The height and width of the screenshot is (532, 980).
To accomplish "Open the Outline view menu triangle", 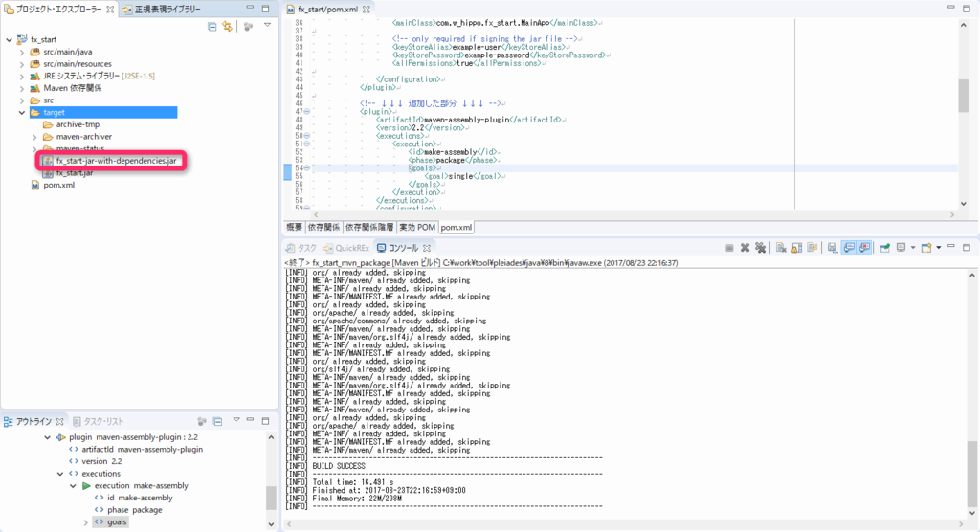I will click(x=236, y=420).
